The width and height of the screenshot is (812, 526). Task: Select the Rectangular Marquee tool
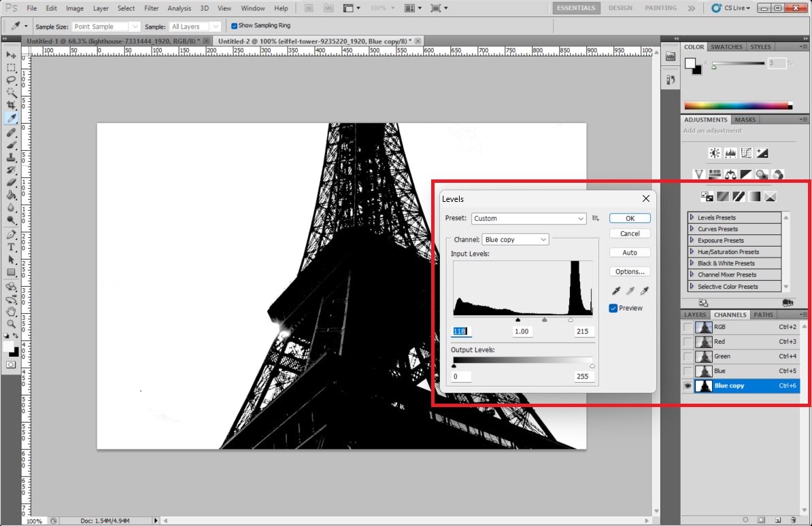pyautogui.click(x=11, y=68)
